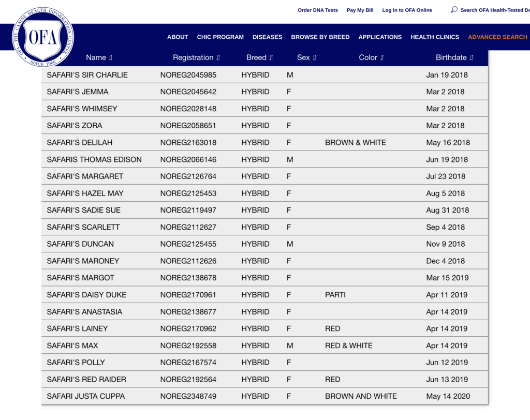Sort by Birthdate column arrows
This screenshot has height=420, width=530.
click(x=471, y=58)
